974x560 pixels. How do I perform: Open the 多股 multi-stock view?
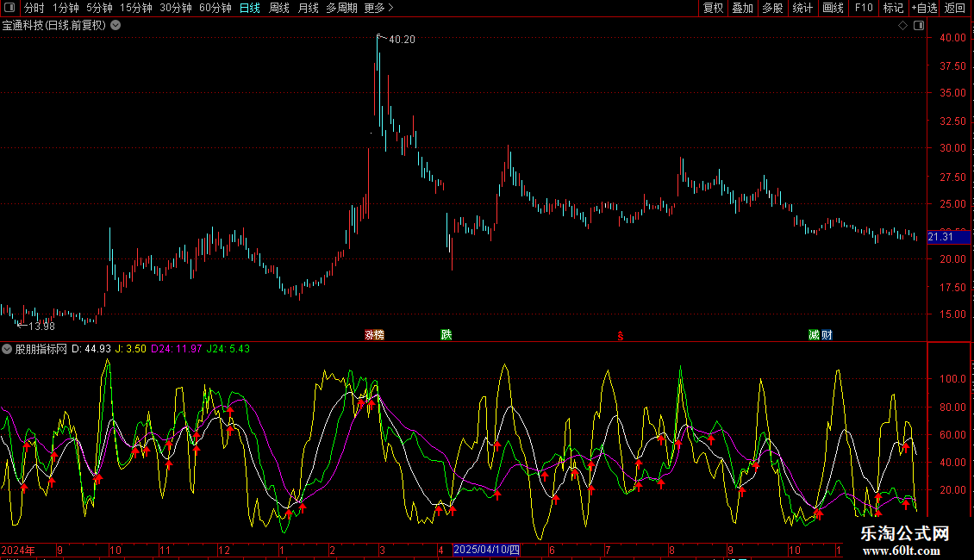click(772, 8)
